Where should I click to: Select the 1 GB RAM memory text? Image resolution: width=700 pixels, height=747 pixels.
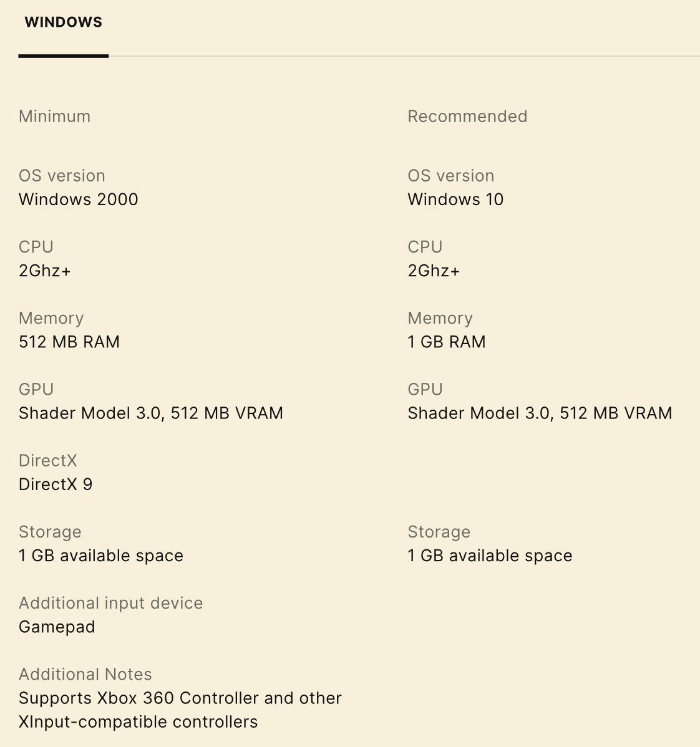point(447,342)
